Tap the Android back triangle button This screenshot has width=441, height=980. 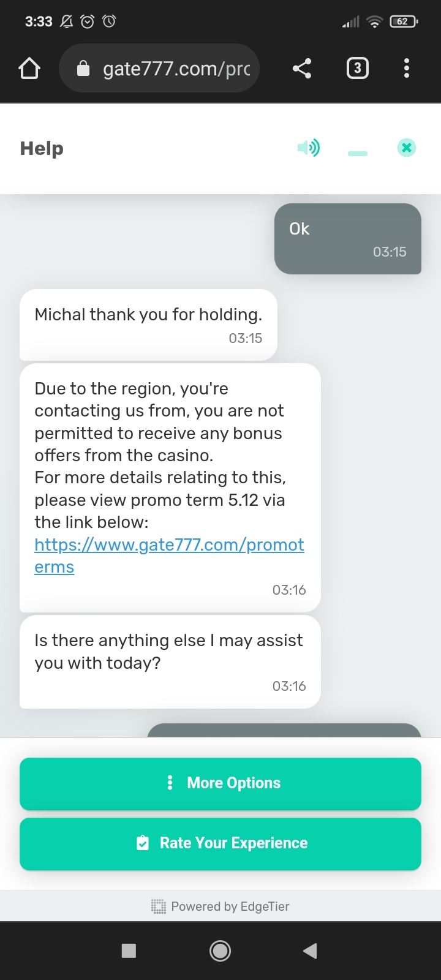[311, 951]
